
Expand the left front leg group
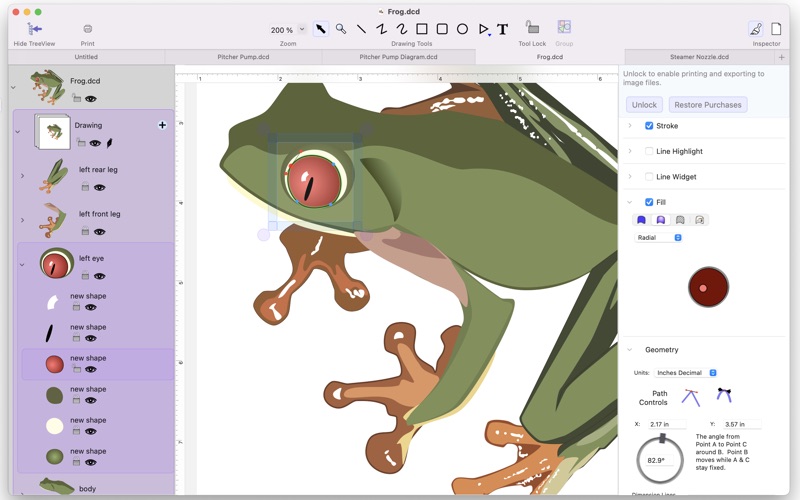pyautogui.click(x=22, y=220)
